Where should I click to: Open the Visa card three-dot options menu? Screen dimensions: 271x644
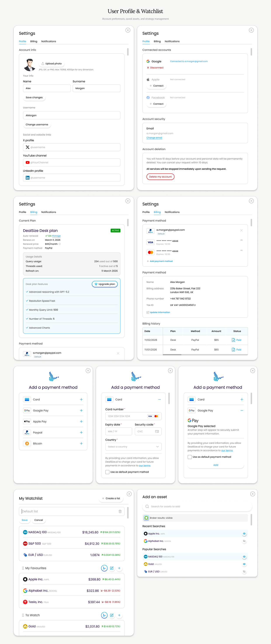tap(241, 240)
